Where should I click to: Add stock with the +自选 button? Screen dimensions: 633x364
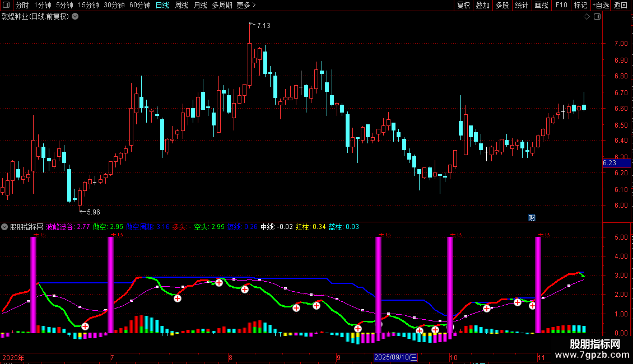coord(601,5)
